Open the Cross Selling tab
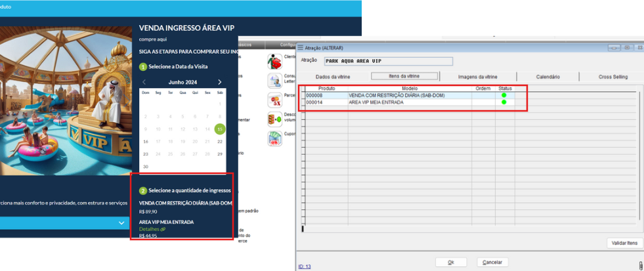Image resolution: width=644 pixels, height=271 pixels. (612, 77)
